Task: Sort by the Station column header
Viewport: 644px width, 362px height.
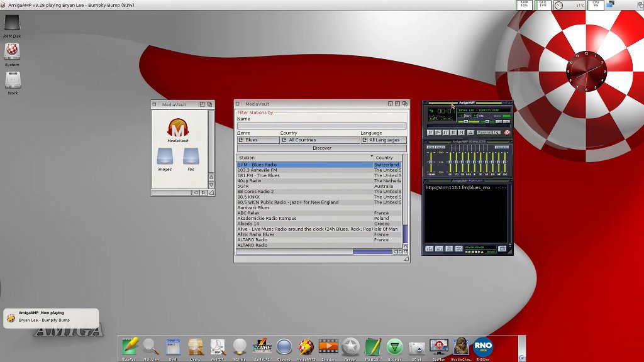Action: 305,158
